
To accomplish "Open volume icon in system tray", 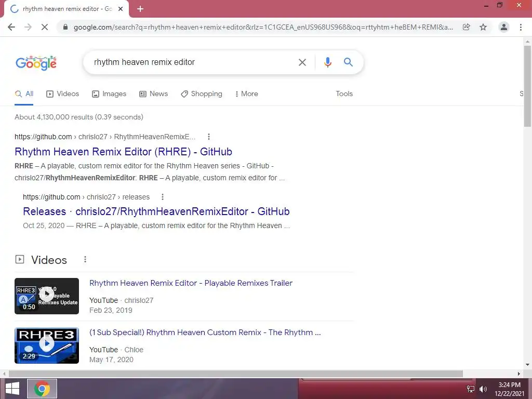I will [x=483, y=389].
